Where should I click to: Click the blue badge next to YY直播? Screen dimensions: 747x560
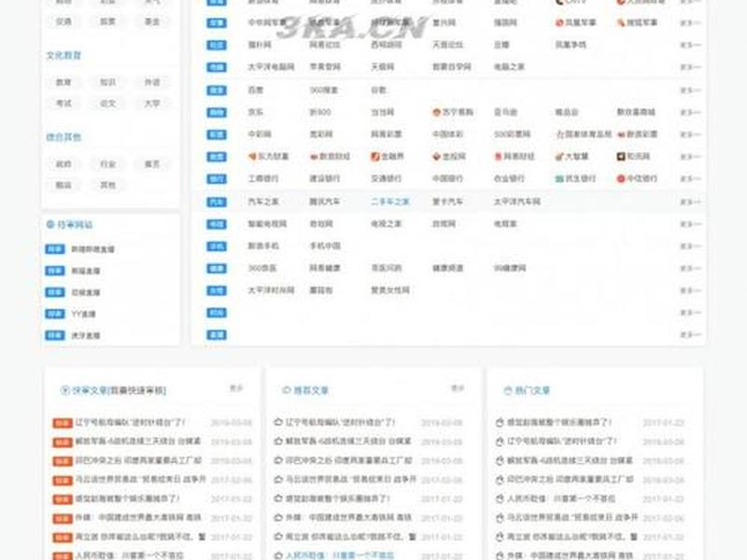click(x=55, y=314)
